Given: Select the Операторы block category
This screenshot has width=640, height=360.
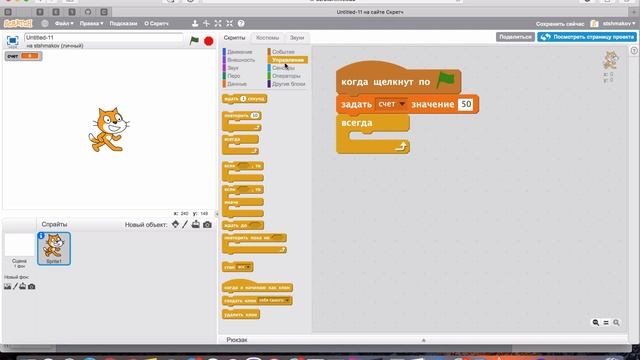Looking at the screenshot, I should (x=286, y=76).
